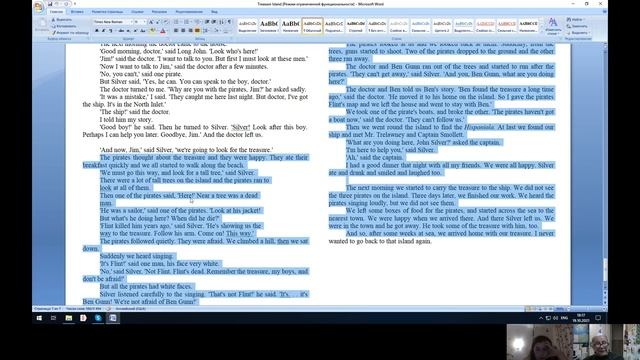Image resolution: width=640 pixels, height=360 pixels.
Task: Apply the yellow text highlight color
Action: 152,31
